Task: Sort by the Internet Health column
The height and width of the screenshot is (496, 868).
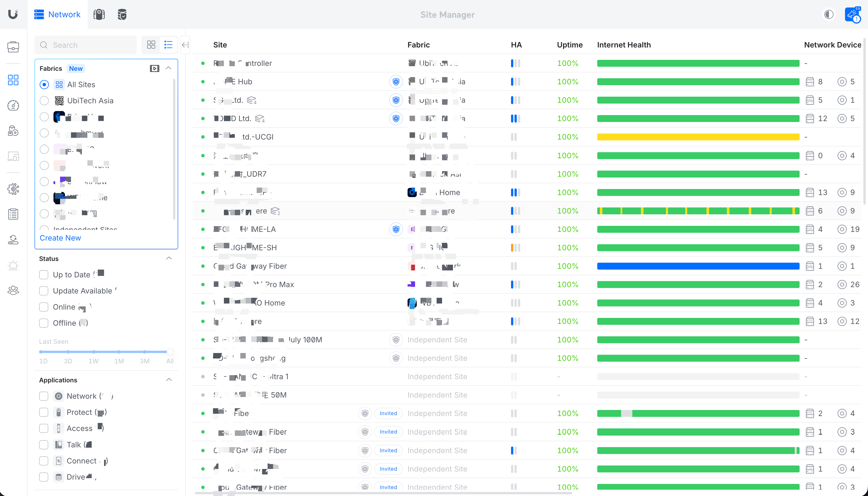Action: pyautogui.click(x=624, y=45)
